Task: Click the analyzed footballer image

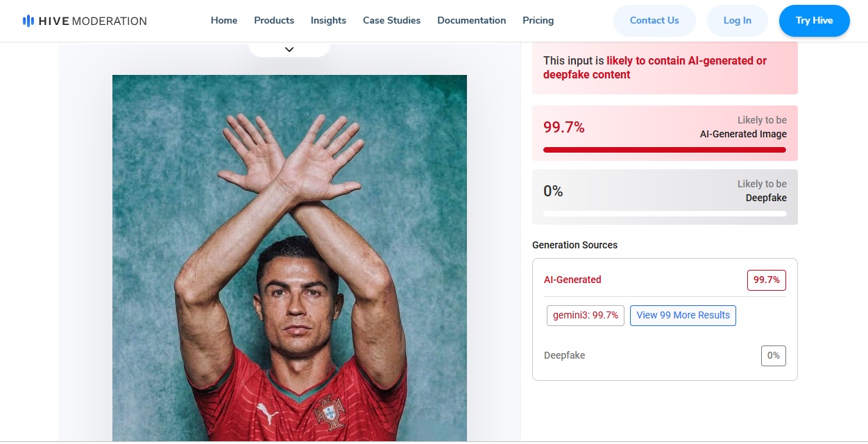Action: 289,258
